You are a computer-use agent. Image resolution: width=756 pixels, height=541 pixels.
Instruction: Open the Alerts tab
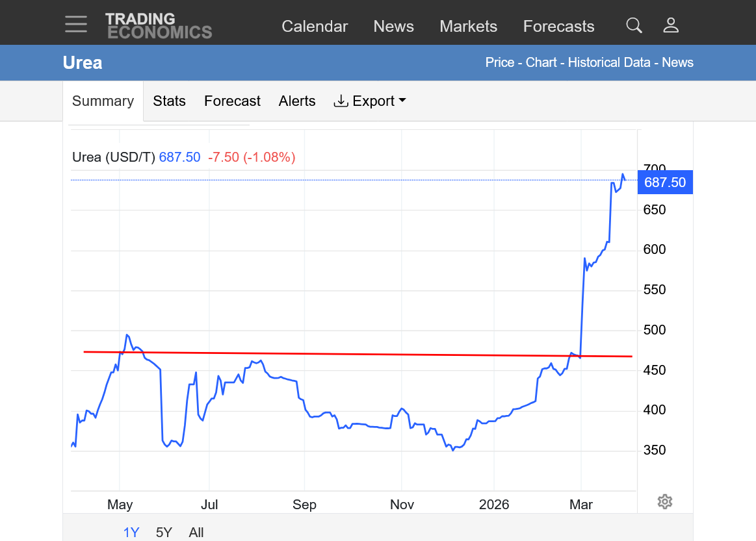[x=297, y=101]
